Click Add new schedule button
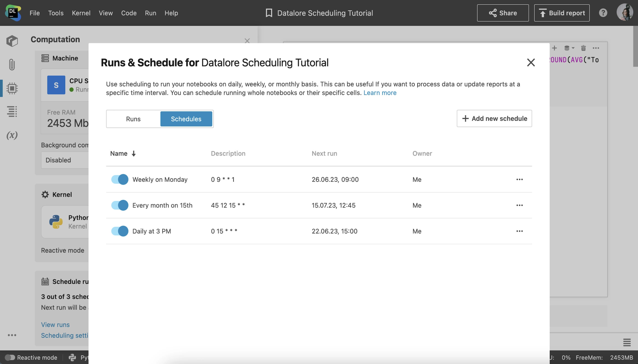 494,118
